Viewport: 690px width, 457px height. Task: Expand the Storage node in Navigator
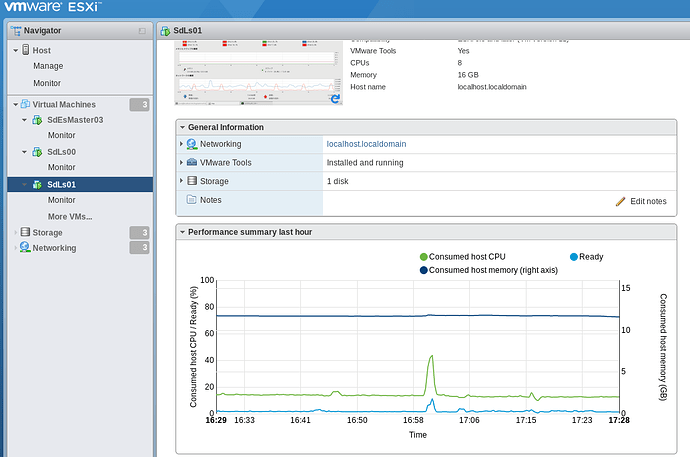pos(15,232)
